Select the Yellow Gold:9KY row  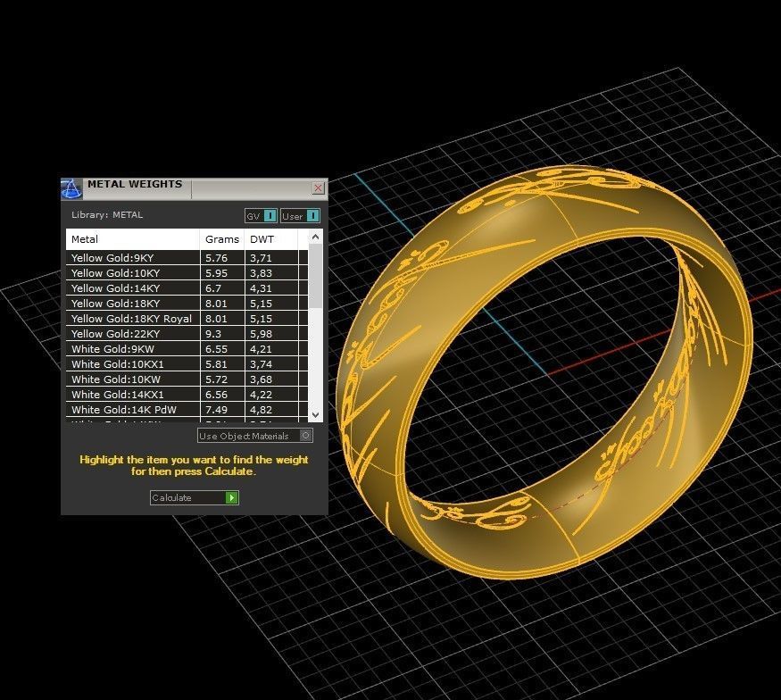[187, 258]
